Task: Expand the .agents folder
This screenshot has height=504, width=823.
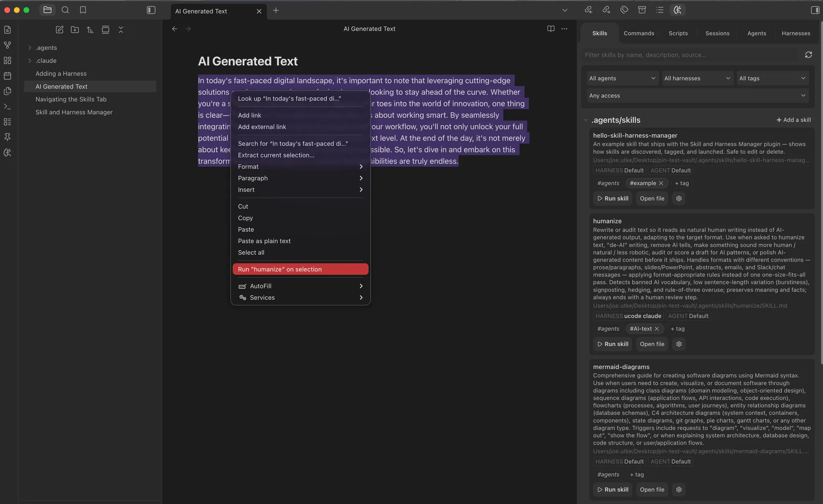Action: (30, 48)
